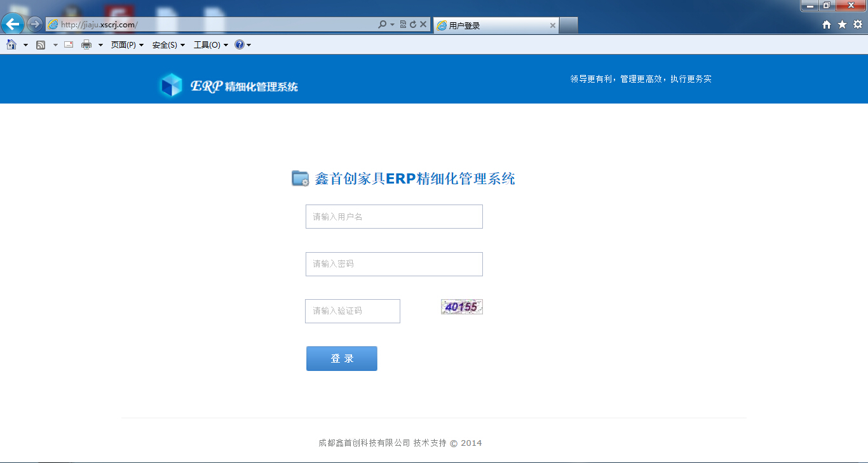Click the Read mail icon
This screenshot has width=868, height=463.
point(69,44)
